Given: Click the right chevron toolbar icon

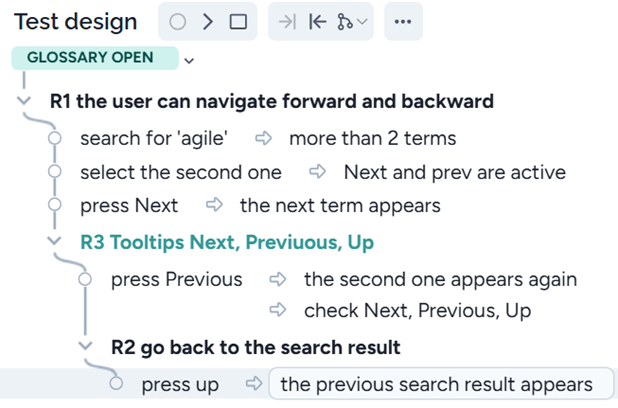Looking at the screenshot, I should 208,22.
